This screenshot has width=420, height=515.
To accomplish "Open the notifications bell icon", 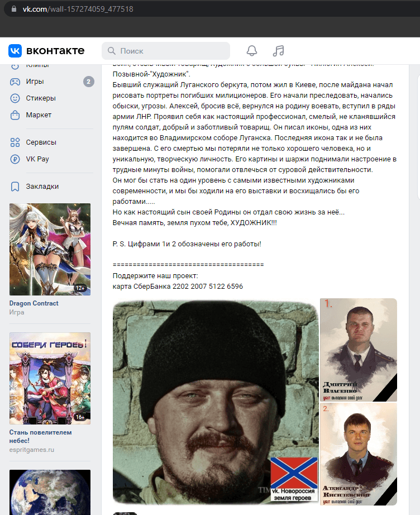I will point(252,51).
